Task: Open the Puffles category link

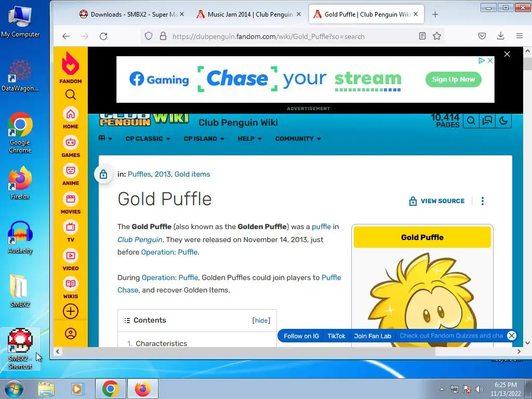Action: pos(139,175)
